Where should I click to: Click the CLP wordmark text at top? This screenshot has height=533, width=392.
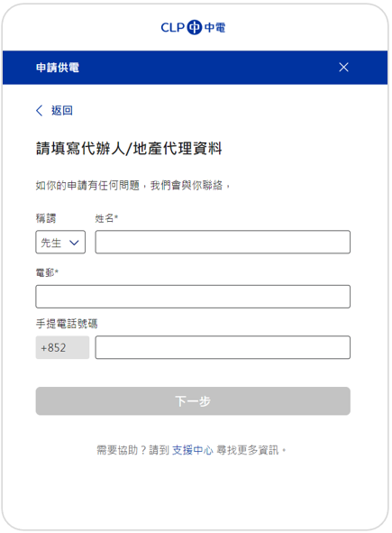click(x=172, y=28)
